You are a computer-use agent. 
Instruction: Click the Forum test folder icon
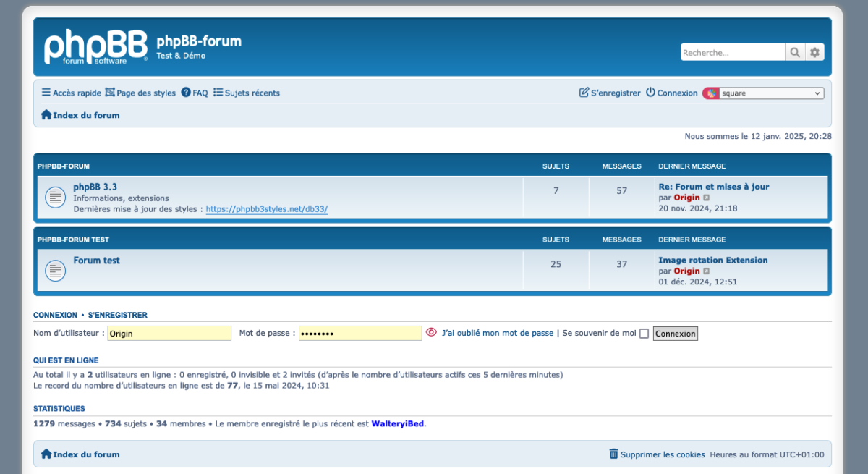tap(56, 271)
